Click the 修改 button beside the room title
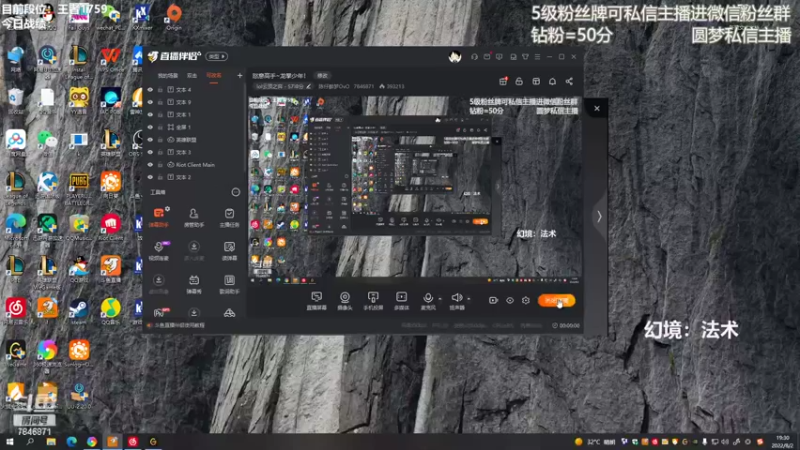Image resolution: width=800 pixels, height=450 pixels. [322, 76]
